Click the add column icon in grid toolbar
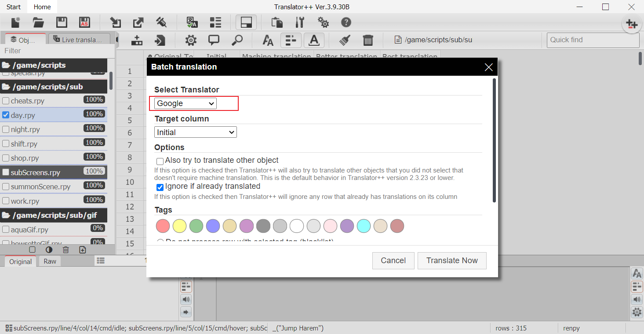The height and width of the screenshot is (334, 644). pos(137,40)
